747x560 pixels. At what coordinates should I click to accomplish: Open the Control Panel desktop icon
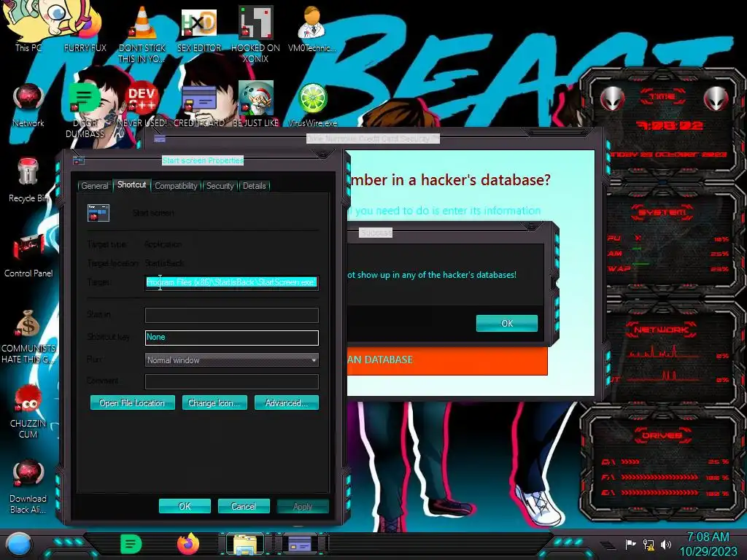[28, 254]
